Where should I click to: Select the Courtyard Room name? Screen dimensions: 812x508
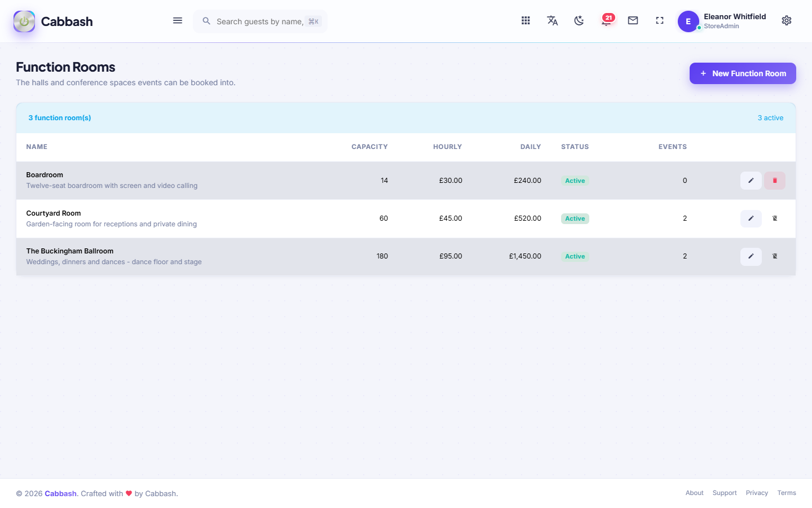(54, 213)
